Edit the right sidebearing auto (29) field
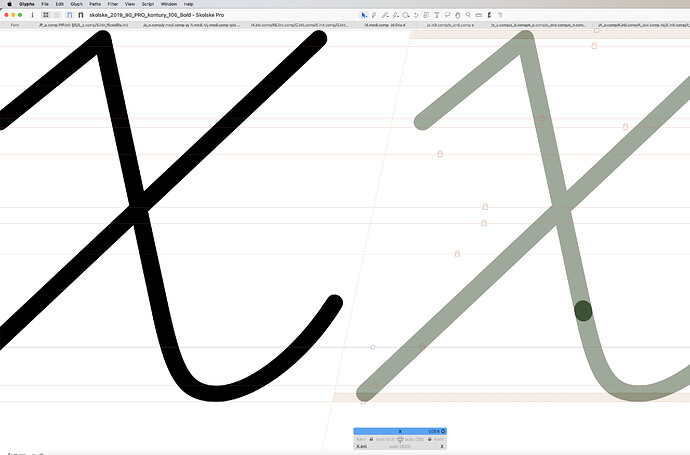Screen dimensions: 690x455 tap(415, 439)
